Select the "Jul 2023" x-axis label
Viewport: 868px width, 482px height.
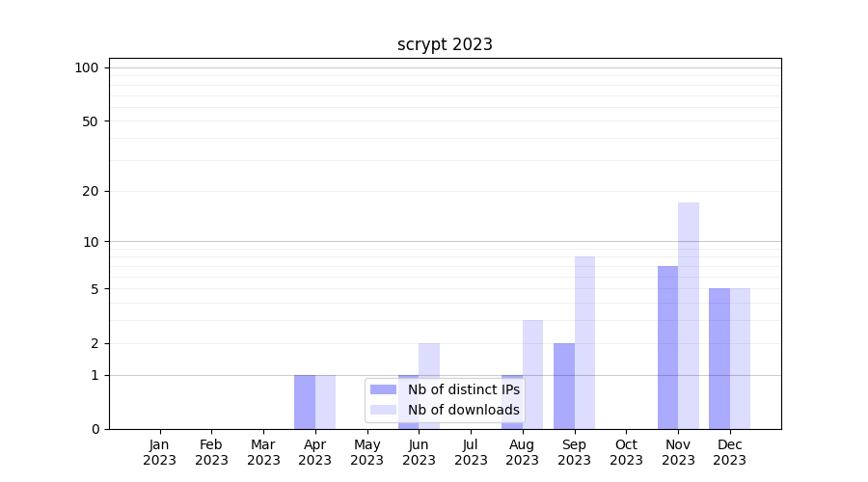pyautogui.click(x=471, y=452)
